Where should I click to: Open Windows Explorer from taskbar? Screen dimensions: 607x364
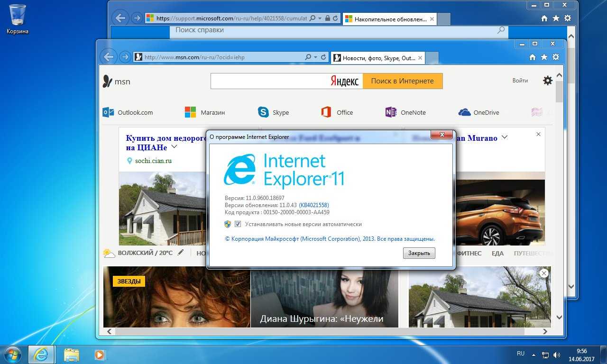pyautogui.click(x=71, y=355)
